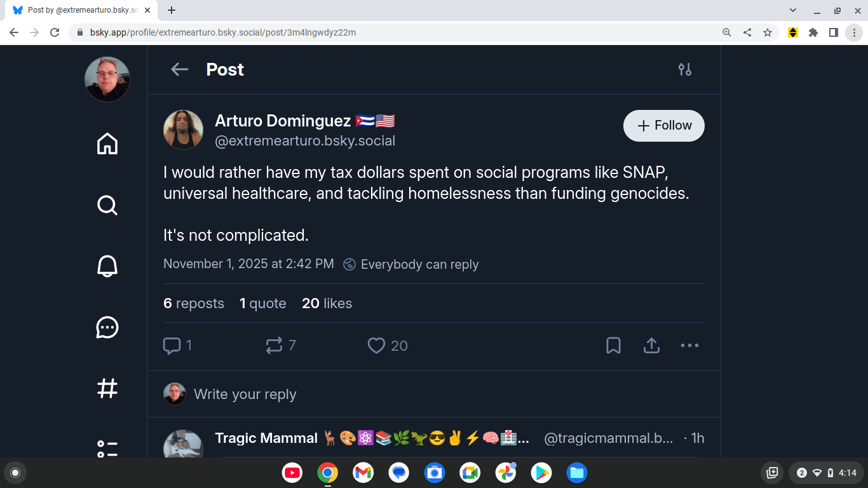868x488 pixels.
Task: Share the post with upload icon
Action: point(651,346)
